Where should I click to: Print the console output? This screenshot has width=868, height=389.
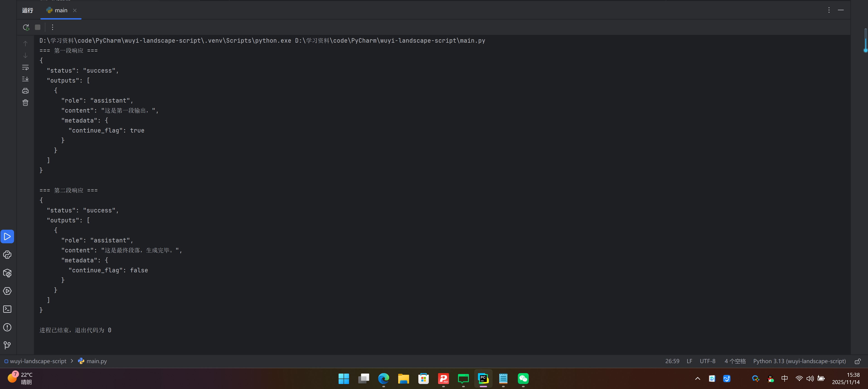[25, 91]
